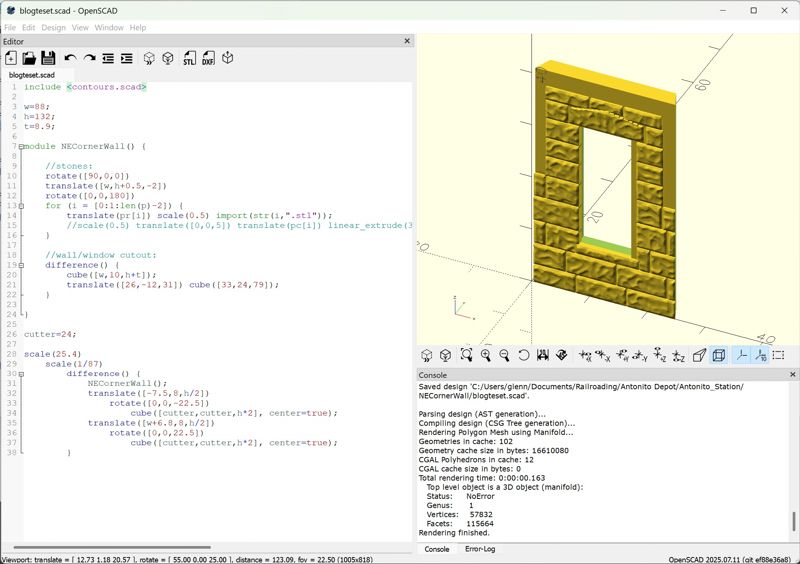The width and height of the screenshot is (800, 564).
Task: Place cursor on 't=8.9;' line
Action: point(39,127)
